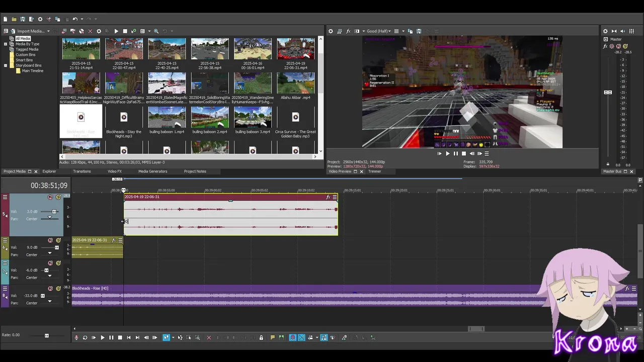Expand the Media By Type node
The width and height of the screenshot is (644, 362).
6,44
